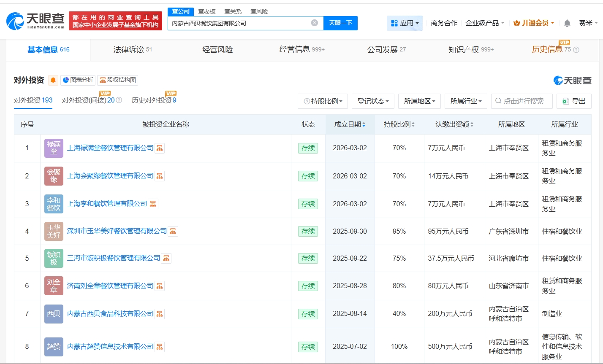Sort table by 成立日期 column

350,124
